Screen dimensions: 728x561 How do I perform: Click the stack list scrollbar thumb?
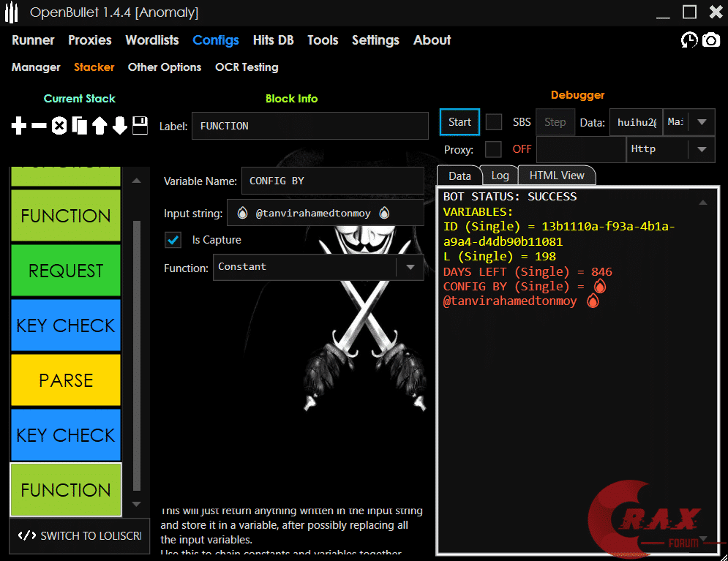(x=137, y=355)
